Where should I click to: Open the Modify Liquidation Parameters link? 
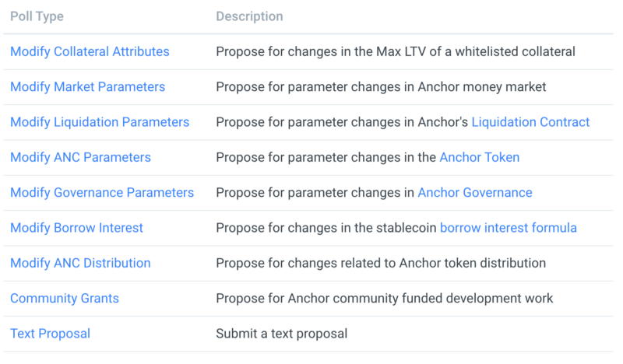tap(100, 122)
